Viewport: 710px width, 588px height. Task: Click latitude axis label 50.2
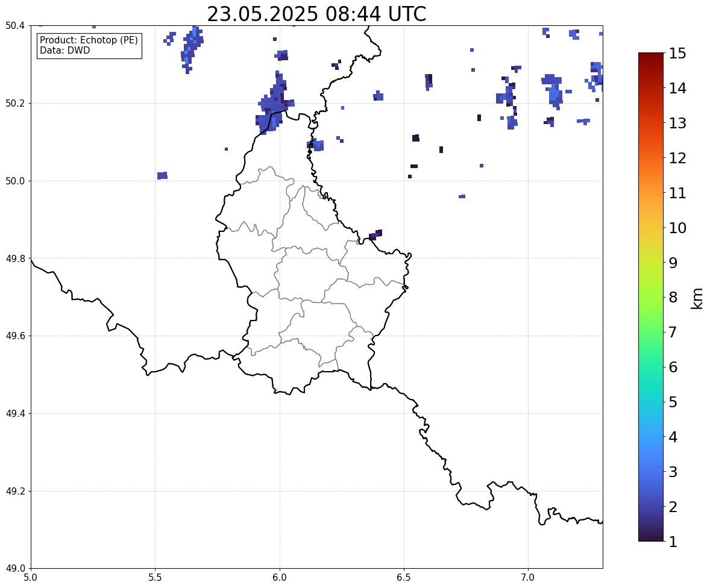(x=15, y=103)
